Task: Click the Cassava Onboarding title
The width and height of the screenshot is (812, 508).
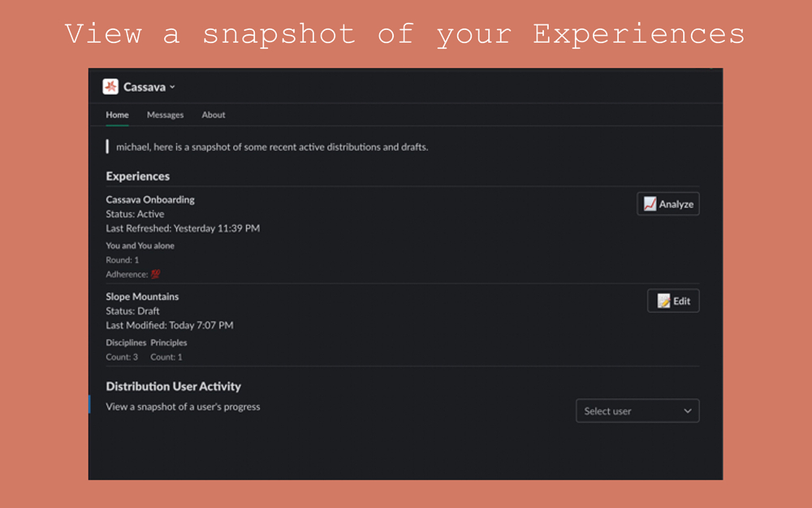Action: (x=150, y=200)
